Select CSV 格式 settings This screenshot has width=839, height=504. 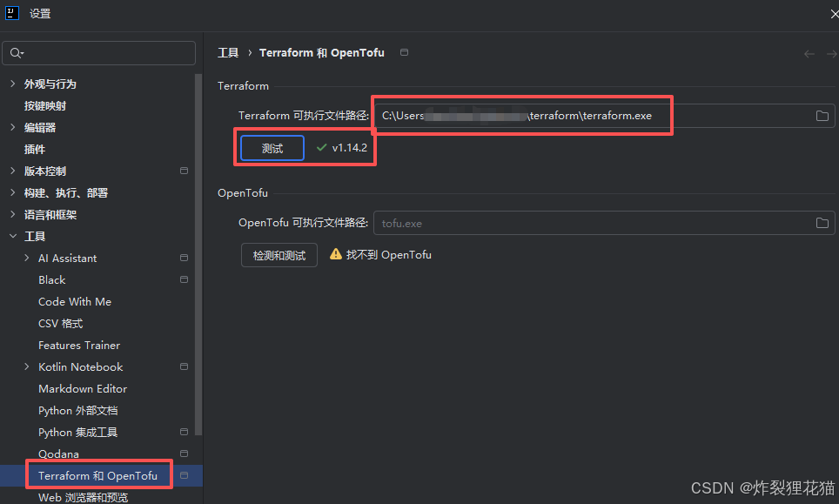tap(60, 324)
